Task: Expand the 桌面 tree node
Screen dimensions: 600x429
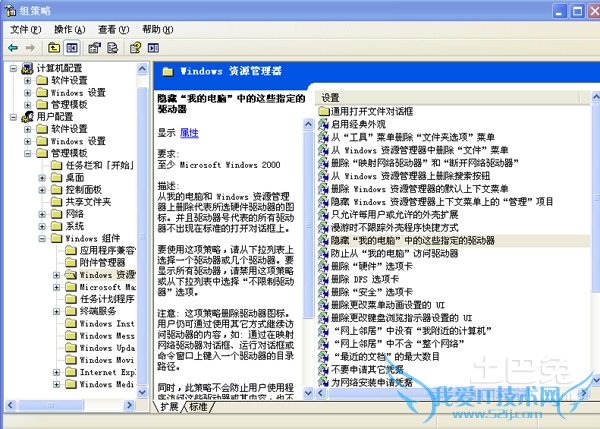Action: pos(42,178)
